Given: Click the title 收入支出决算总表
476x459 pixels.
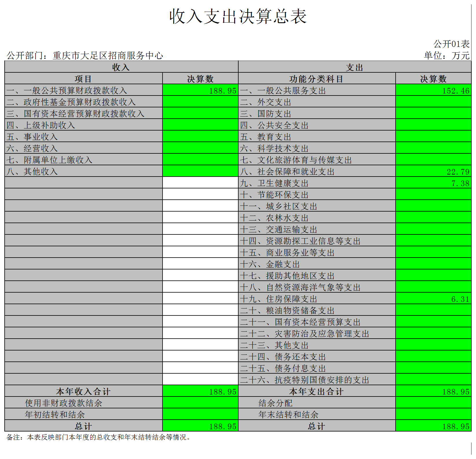Looking at the screenshot, I should 238,16.
